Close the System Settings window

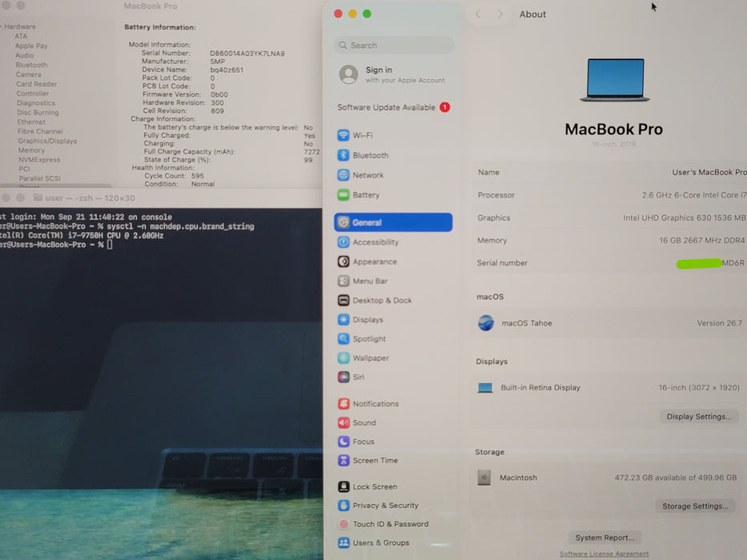[338, 14]
